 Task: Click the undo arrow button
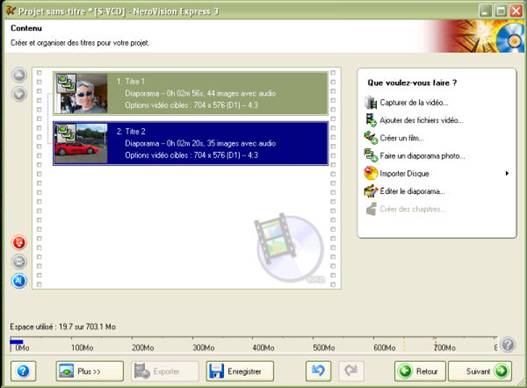[318, 371]
